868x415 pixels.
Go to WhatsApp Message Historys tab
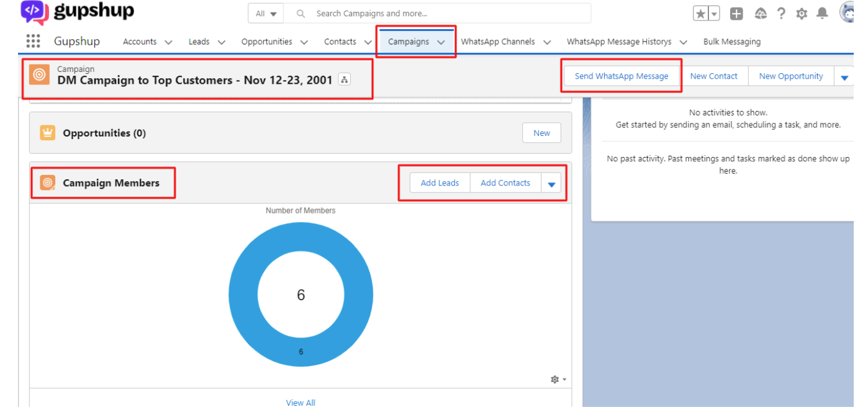coord(619,42)
